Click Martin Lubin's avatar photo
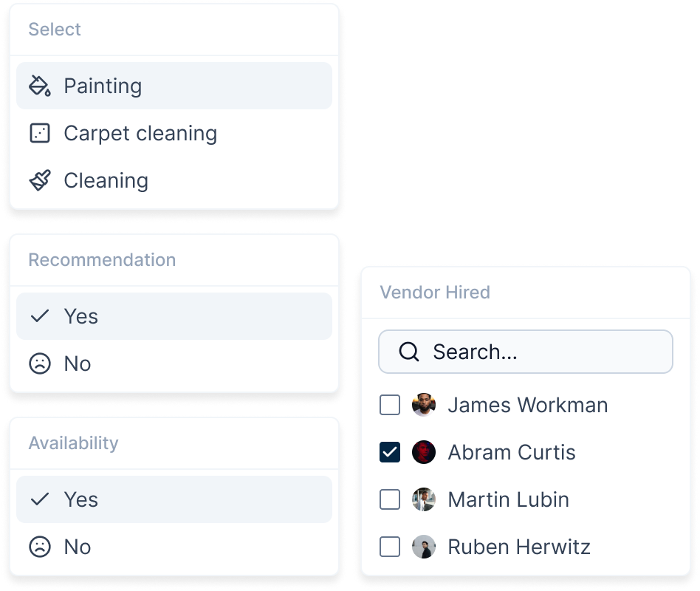This screenshot has width=700, height=591. point(423,499)
